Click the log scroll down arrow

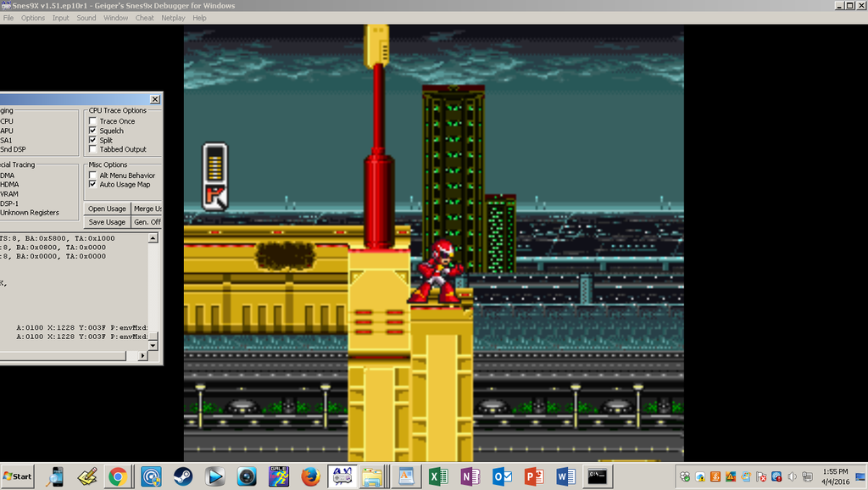pyautogui.click(x=153, y=346)
